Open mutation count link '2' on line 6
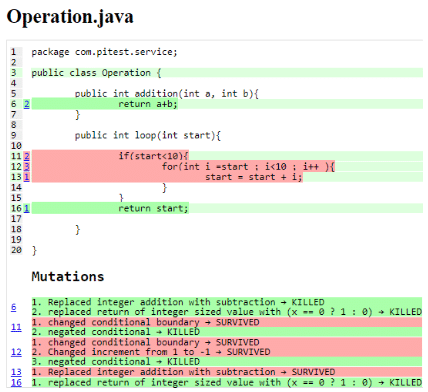Screen dimensions: 428x392 tap(26, 104)
